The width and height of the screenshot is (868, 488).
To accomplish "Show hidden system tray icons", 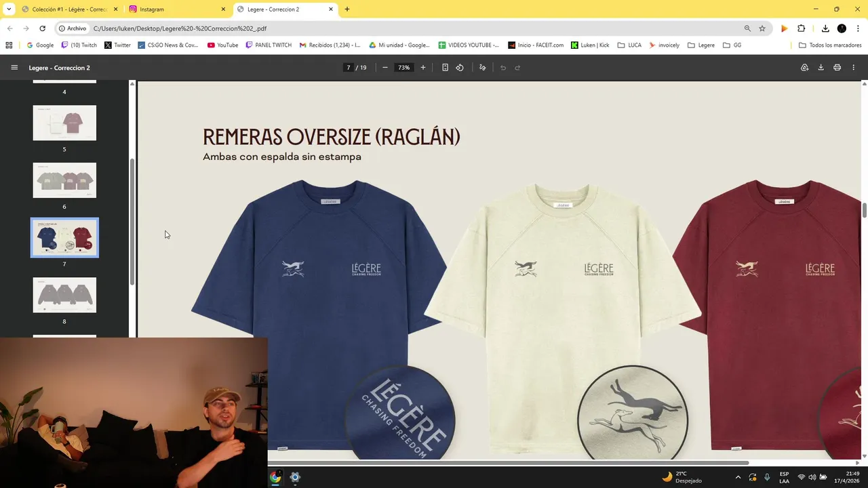I will click(738, 477).
